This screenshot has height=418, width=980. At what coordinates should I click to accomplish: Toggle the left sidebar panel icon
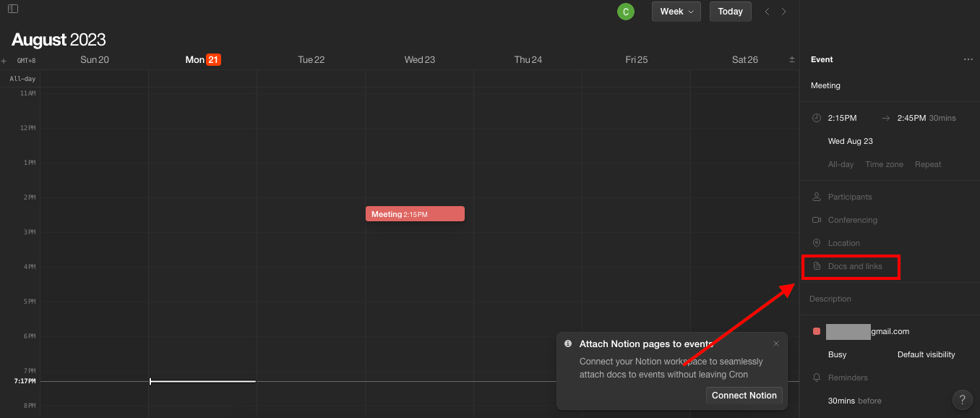[13, 9]
